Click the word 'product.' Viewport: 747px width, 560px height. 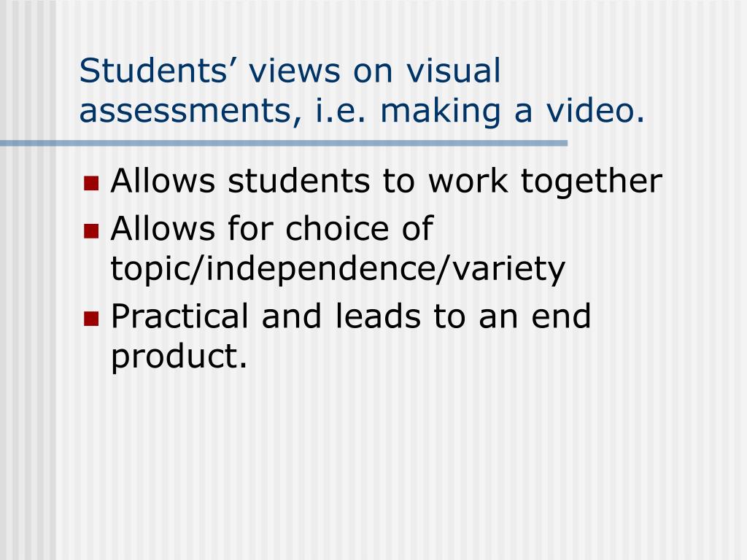coord(179,357)
